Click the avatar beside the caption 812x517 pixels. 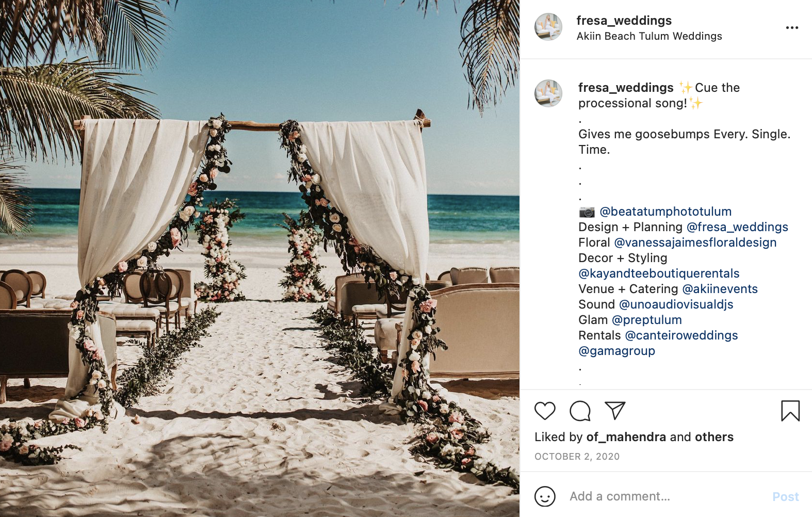pos(548,93)
